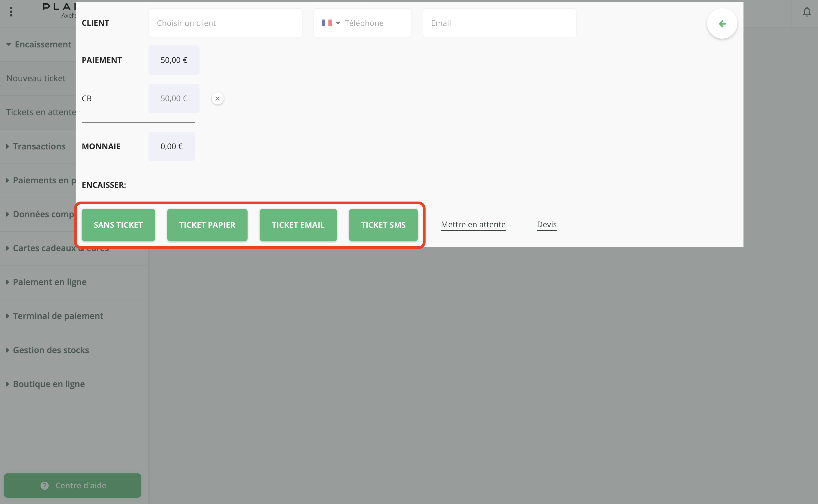Expand Terminal de paiement section
The image size is (818, 504).
[x=58, y=316]
